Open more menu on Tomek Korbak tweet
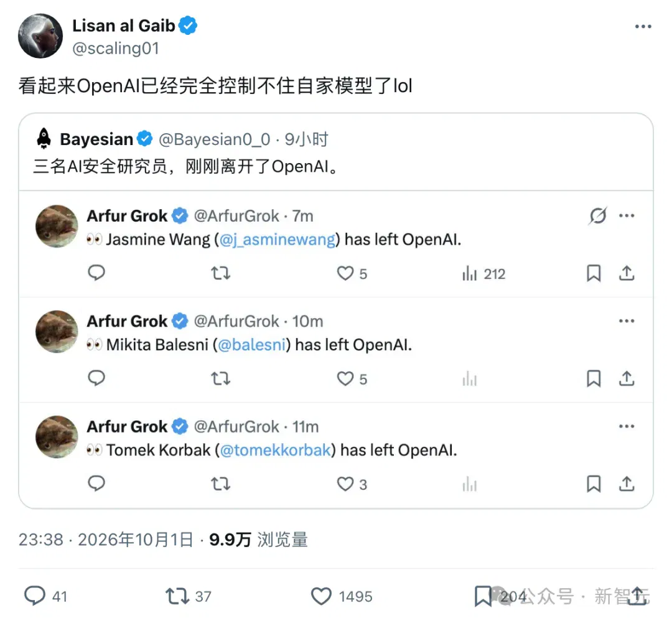672x623 pixels. tap(627, 426)
